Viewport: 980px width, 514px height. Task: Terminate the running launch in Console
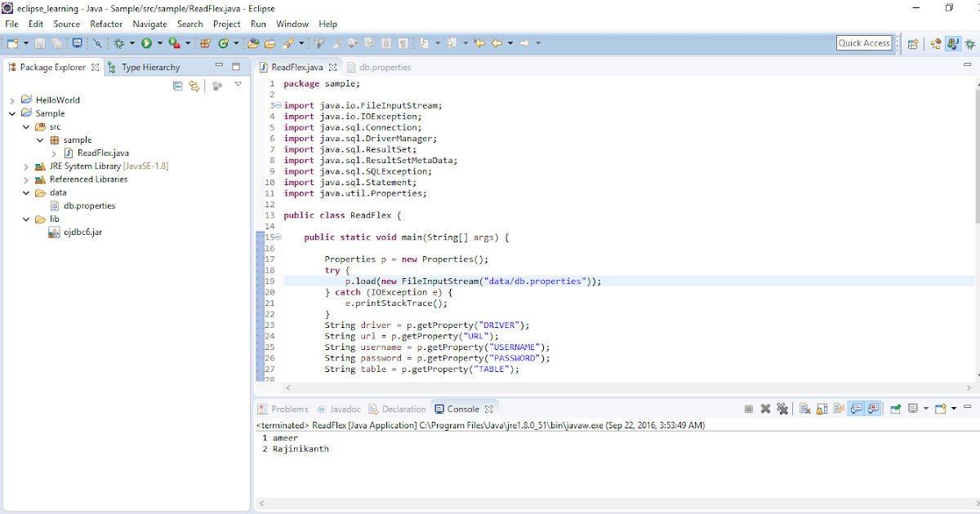click(748, 409)
